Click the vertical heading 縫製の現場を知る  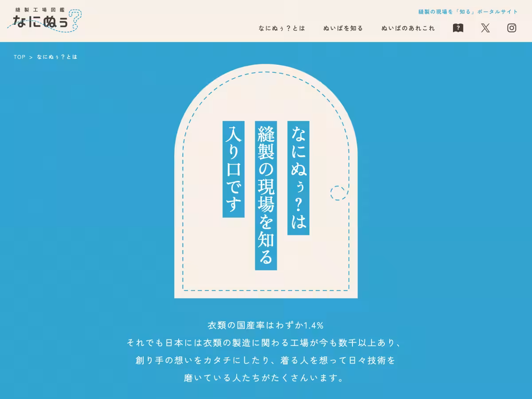point(266,196)
